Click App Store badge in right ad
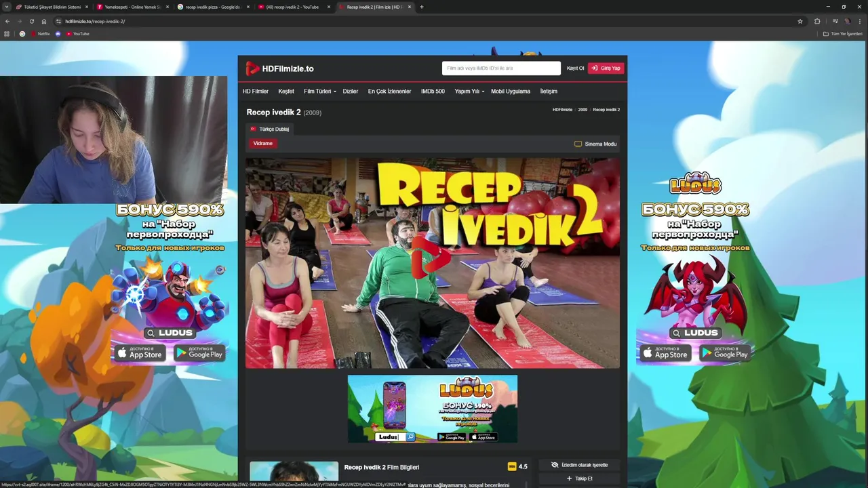The width and height of the screenshot is (868, 488). [666, 353]
